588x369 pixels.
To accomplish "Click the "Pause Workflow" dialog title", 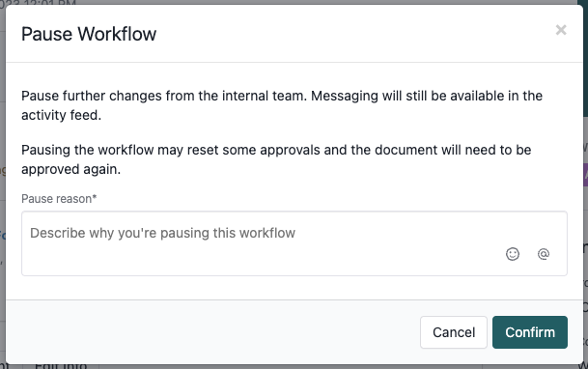I will tap(89, 34).
